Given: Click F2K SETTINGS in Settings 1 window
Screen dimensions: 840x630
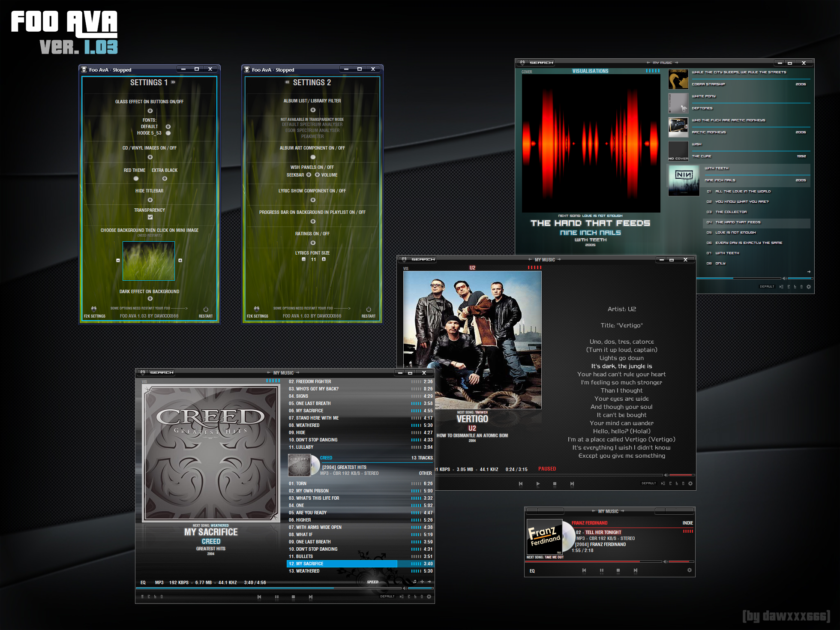Looking at the screenshot, I should 95,316.
